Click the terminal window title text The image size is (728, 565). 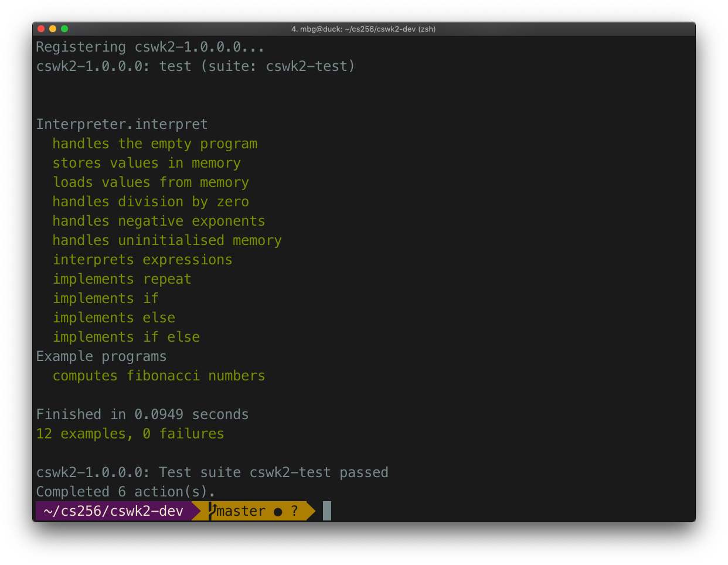[x=363, y=29]
